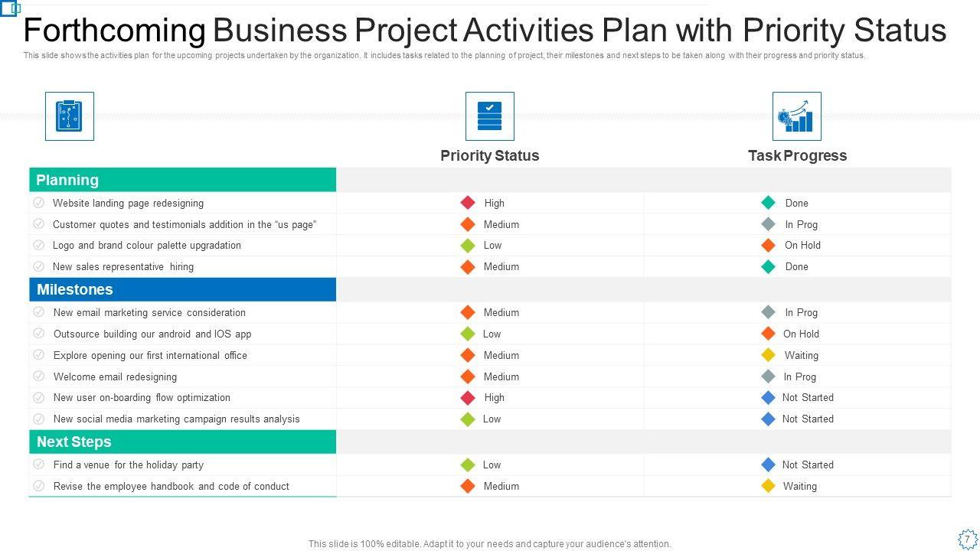Viewport: 980px width, 551px height.
Task: Select the Milestones section header
Action: click(182, 289)
